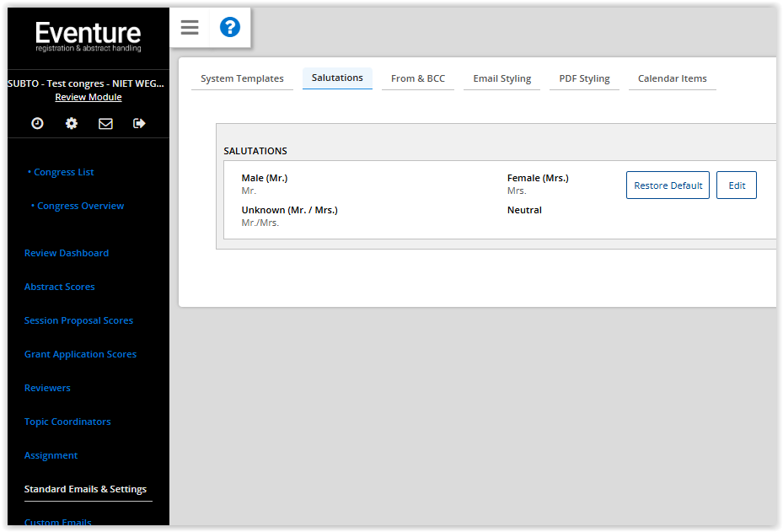This screenshot has width=783, height=532.
Task: Open Topic Coordinators menu item
Action: click(67, 422)
